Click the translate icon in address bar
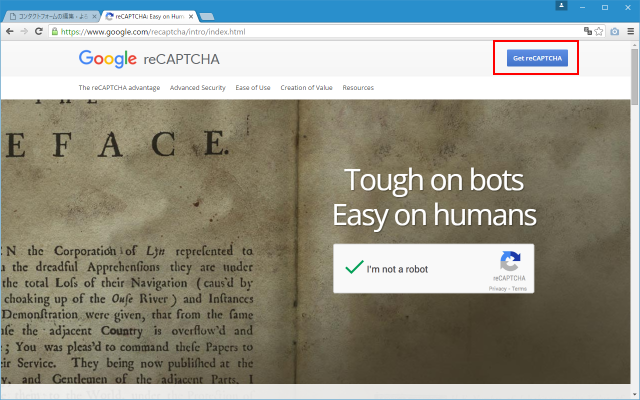Viewport: 640px width, 400px height. click(x=586, y=32)
